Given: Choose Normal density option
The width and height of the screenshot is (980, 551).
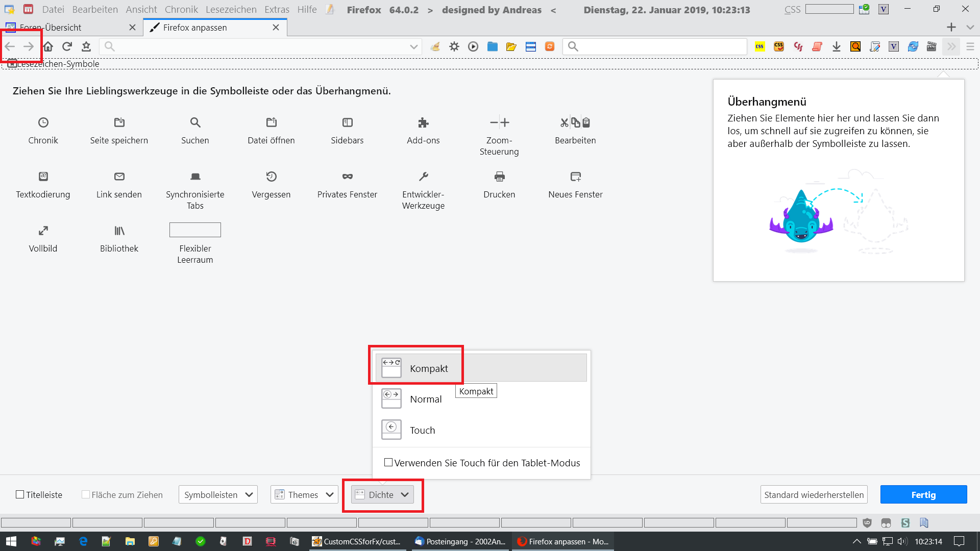Looking at the screenshot, I should [x=426, y=399].
